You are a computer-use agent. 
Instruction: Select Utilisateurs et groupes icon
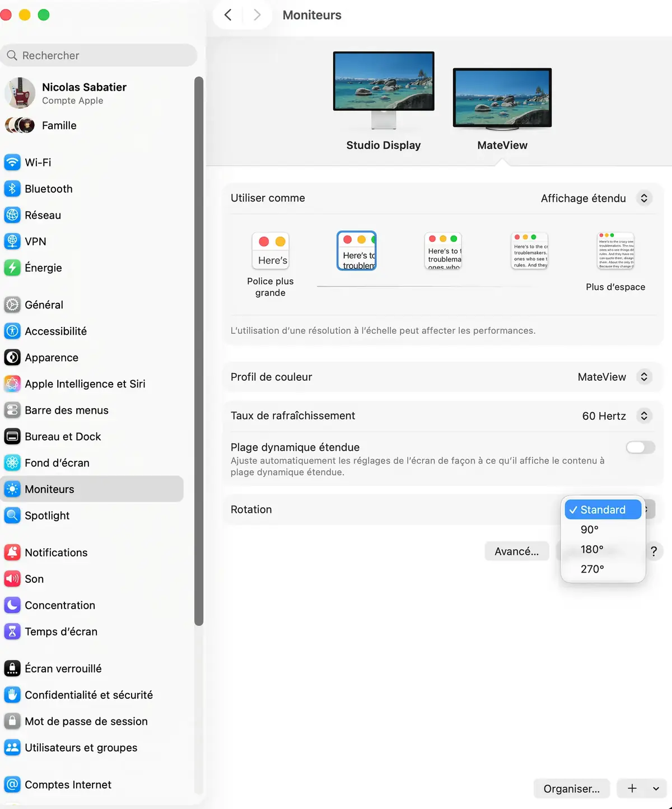(12, 747)
